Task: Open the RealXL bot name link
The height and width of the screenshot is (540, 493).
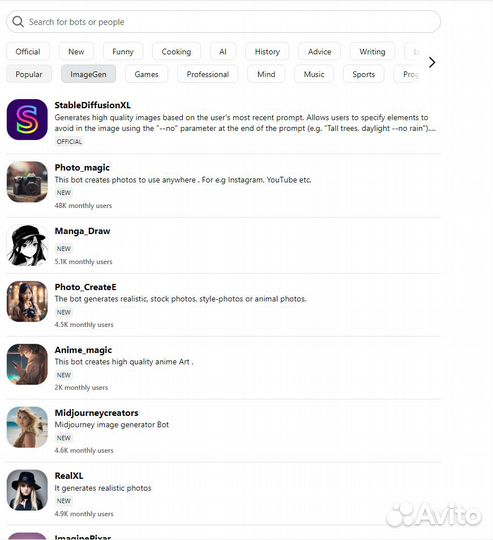Action: click(69, 476)
